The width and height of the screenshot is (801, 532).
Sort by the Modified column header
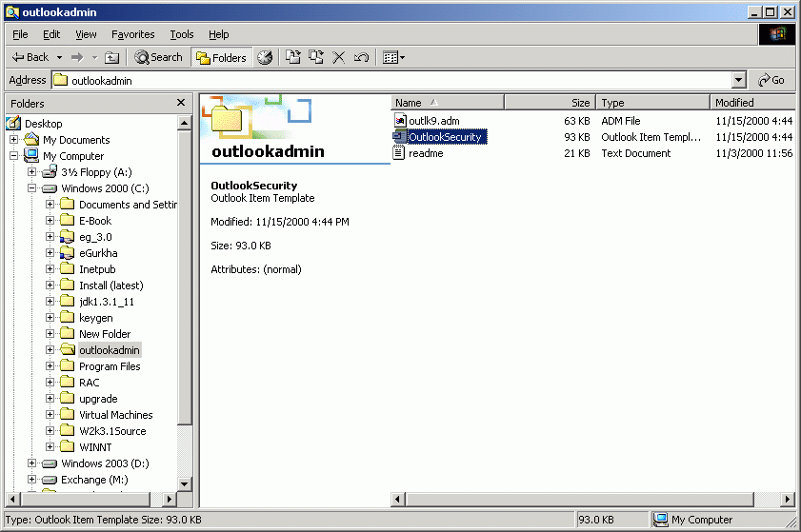[x=752, y=103]
